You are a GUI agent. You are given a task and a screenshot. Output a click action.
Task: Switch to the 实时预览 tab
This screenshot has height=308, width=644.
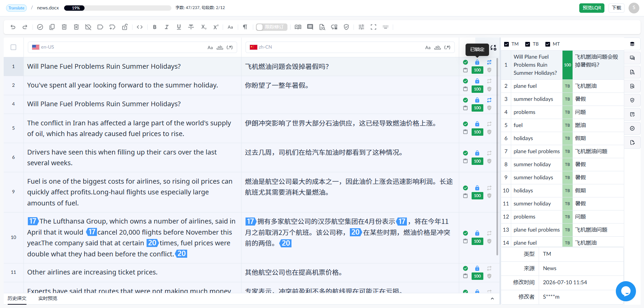click(48, 298)
